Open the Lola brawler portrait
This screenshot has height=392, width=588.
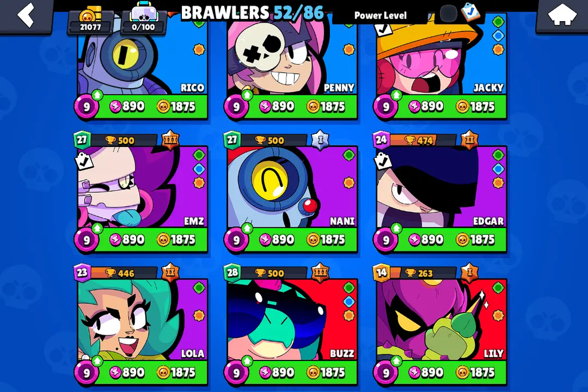pos(142,319)
